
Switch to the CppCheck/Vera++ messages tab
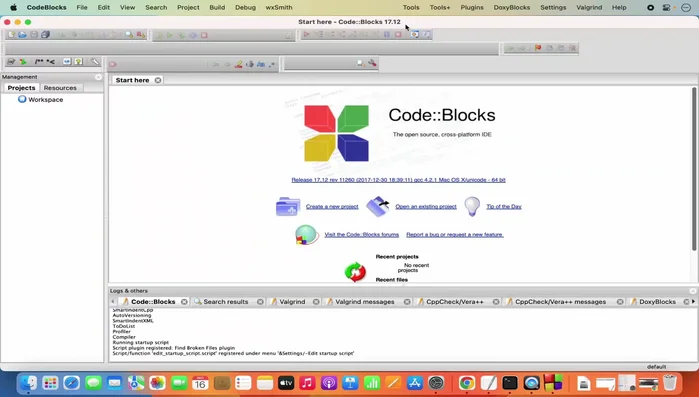pyautogui.click(x=560, y=302)
